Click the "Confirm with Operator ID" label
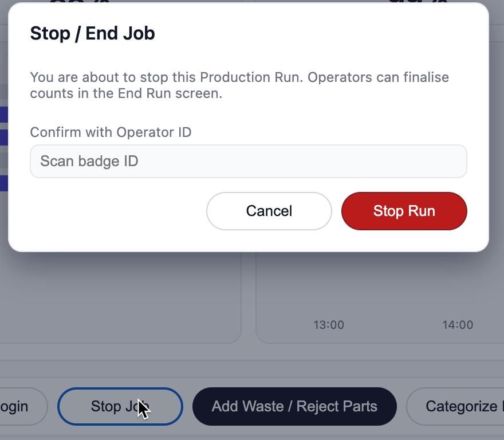The width and height of the screenshot is (504, 440). [111, 132]
